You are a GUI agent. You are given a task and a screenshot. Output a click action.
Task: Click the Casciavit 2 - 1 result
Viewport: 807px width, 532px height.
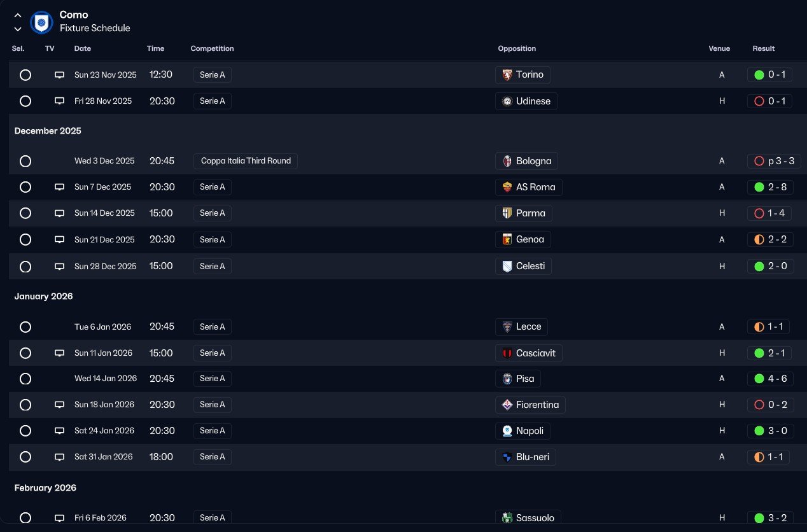coord(770,353)
